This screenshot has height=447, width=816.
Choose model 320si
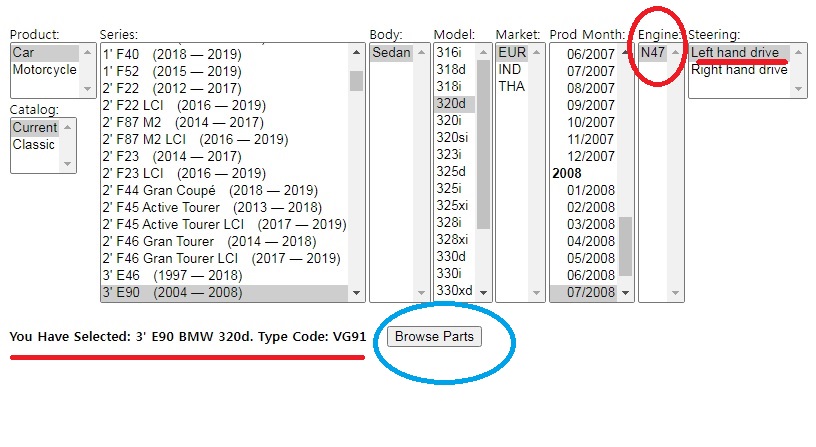click(x=455, y=137)
